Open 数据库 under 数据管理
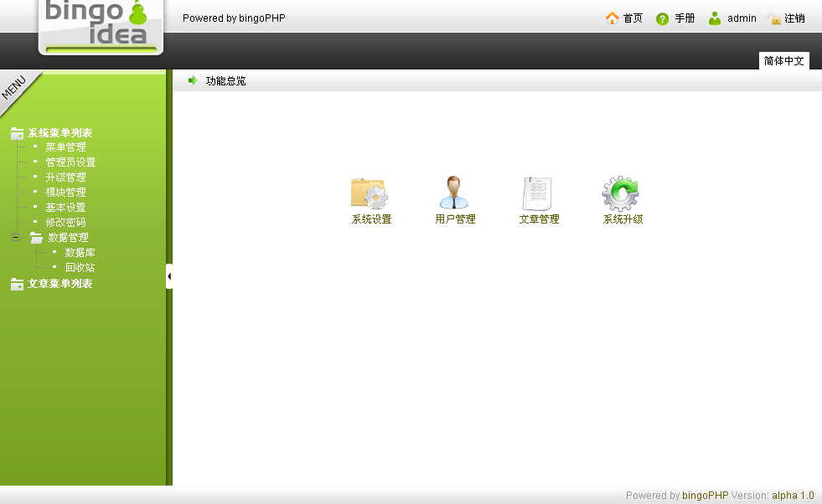The height and width of the screenshot is (504, 822). coord(80,252)
